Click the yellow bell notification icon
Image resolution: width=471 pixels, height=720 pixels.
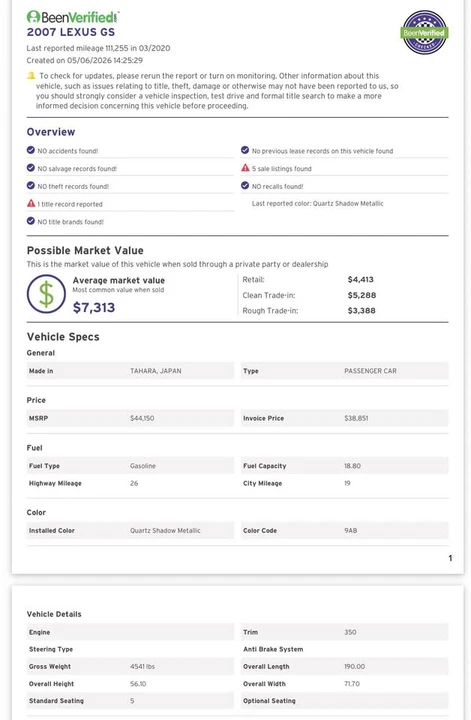click(31, 75)
